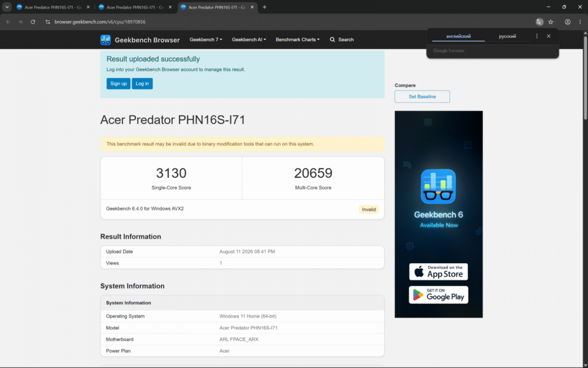Click Get it on Google Play badge

coord(439,295)
